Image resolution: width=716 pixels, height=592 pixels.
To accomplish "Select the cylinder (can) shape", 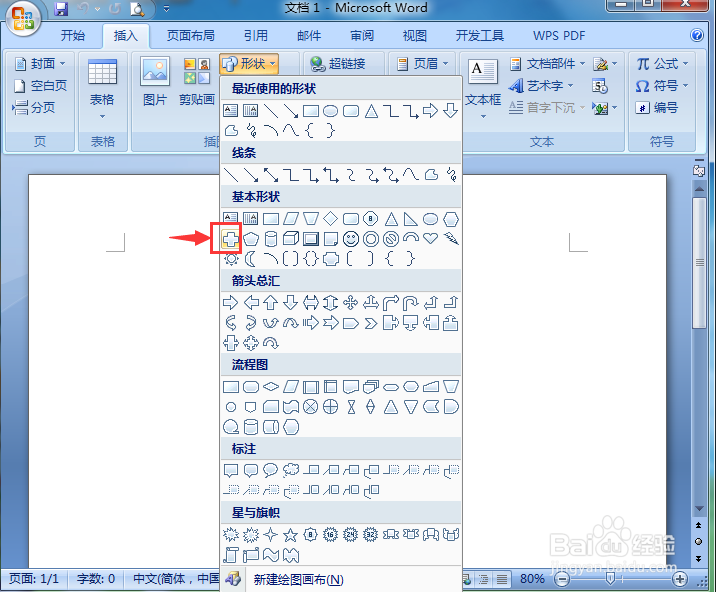I will (x=271, y=239).
